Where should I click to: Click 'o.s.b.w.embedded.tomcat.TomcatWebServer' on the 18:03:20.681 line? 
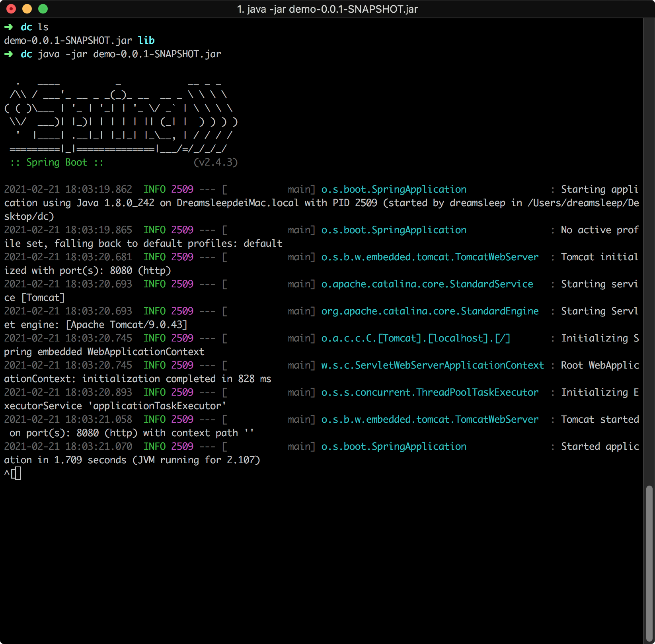430,257
